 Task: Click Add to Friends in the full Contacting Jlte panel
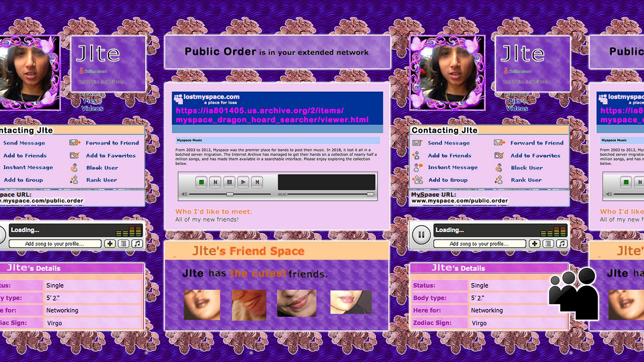tap(450, 155)
